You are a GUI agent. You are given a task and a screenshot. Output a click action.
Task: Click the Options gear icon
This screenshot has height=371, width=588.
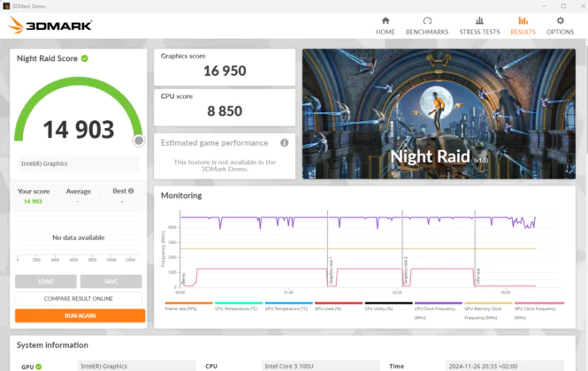560,20
